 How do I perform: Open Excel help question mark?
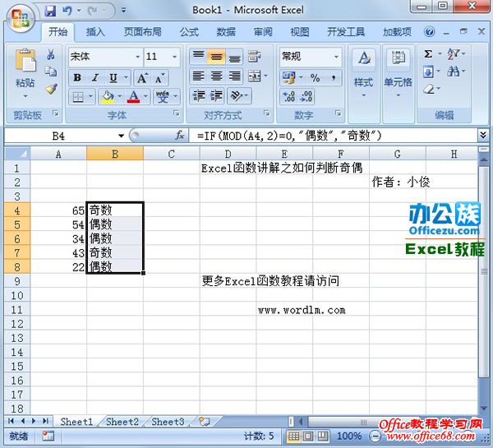point(429,31)
